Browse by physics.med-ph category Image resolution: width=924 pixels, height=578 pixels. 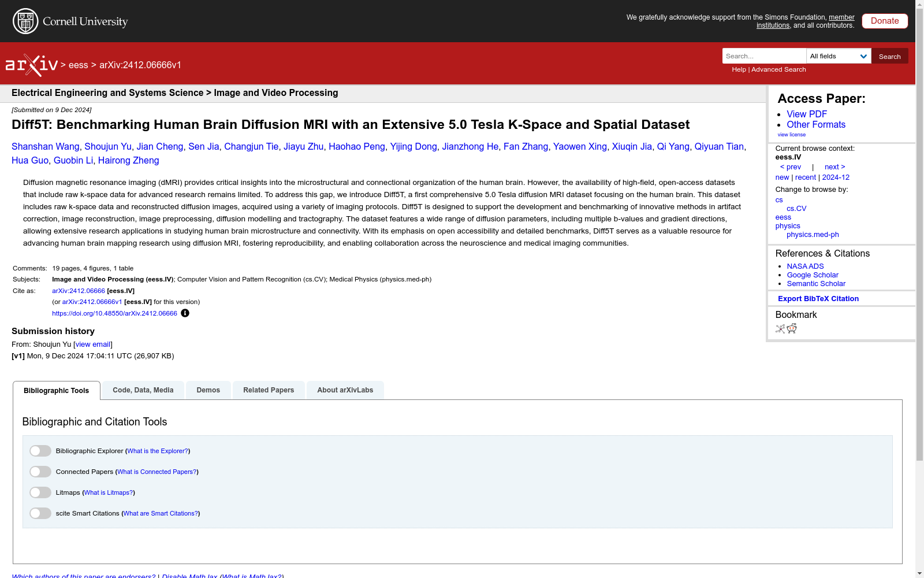tap(813, 235)
